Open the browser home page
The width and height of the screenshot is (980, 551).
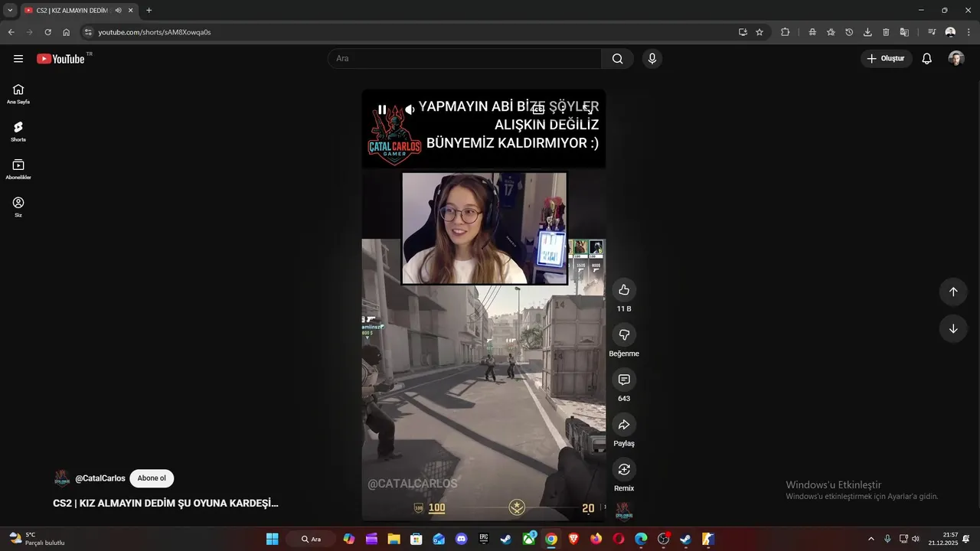pos(66,32)
